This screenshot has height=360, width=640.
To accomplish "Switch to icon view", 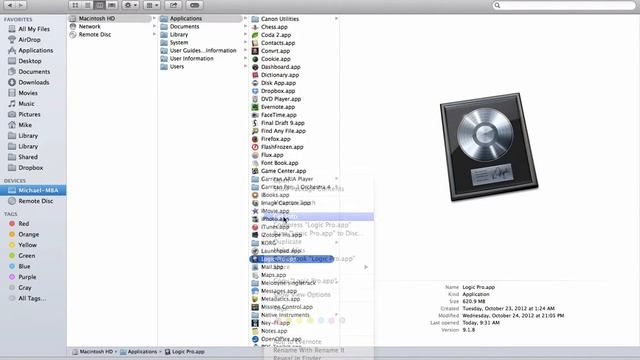I will pos(75,5).
